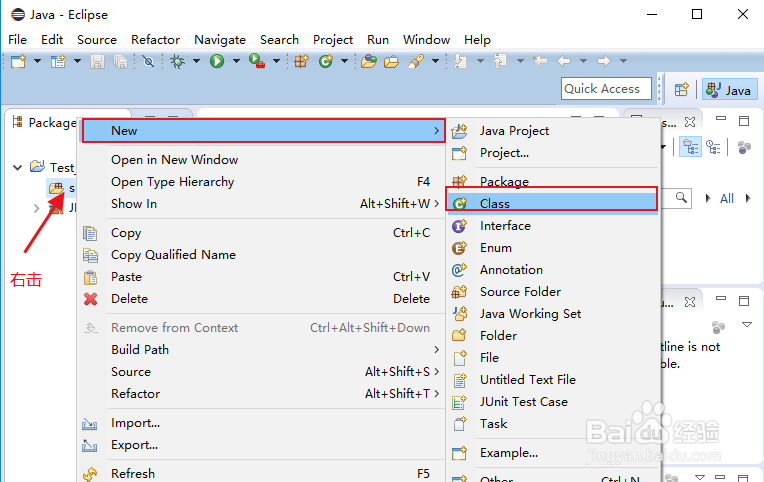Choose Import... in the context menu
This screenshot has height=482, width=764.
263,423
